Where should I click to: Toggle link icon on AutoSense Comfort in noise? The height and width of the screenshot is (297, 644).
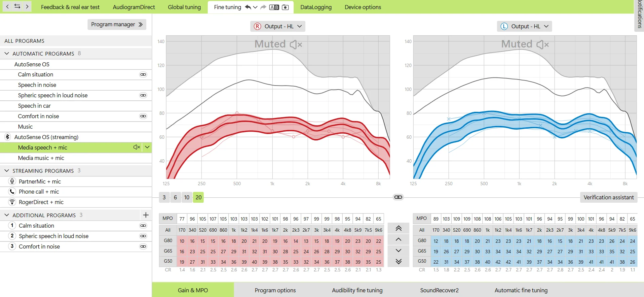[x=143, y=116]
